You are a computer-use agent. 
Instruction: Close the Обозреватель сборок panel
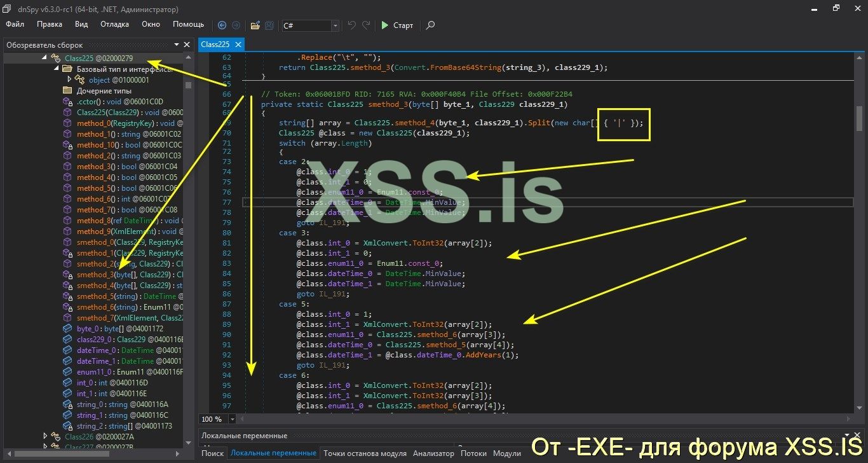(187, 45)
